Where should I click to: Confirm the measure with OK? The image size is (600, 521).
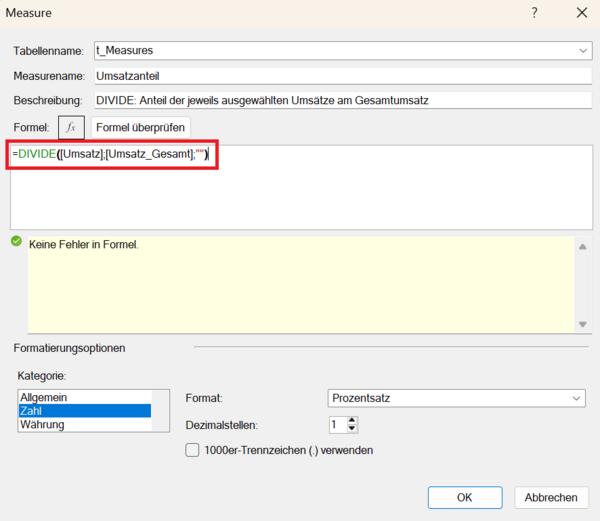(x=464, y=497)
